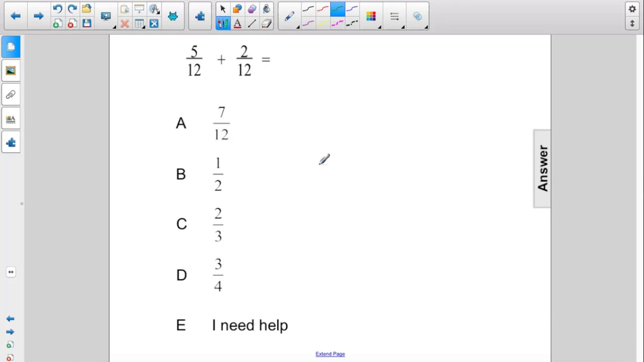644x362 pixels.
Task: Delete page with red X page icon
Action: [x=72, y=24]
